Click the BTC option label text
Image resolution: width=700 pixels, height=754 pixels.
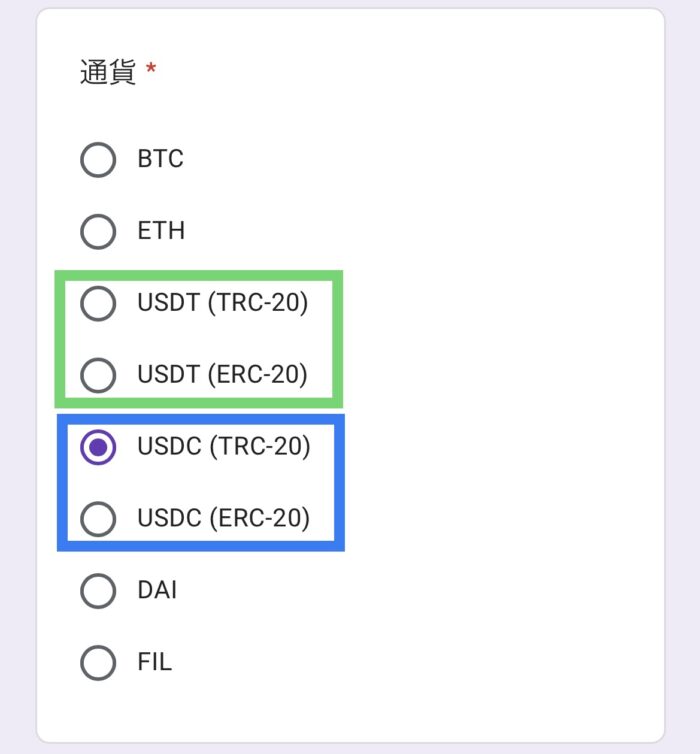pyautogui.click(x=161, y=159)
